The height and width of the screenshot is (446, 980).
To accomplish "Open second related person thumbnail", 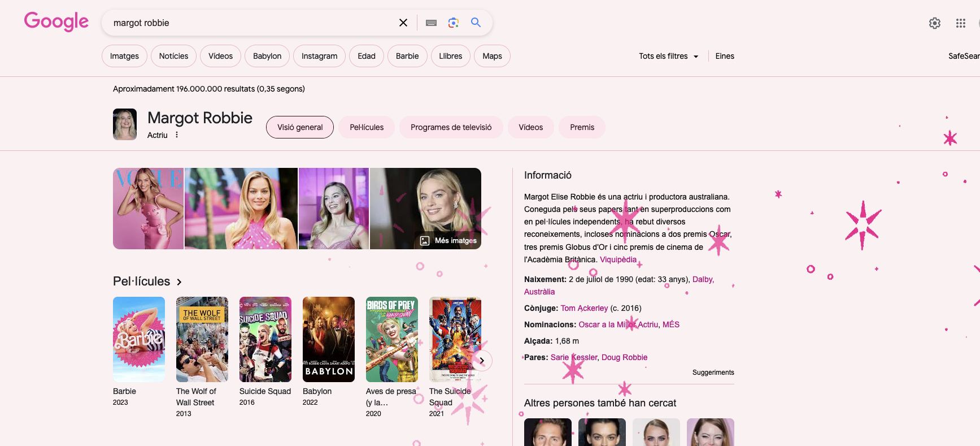I will 602,432.
